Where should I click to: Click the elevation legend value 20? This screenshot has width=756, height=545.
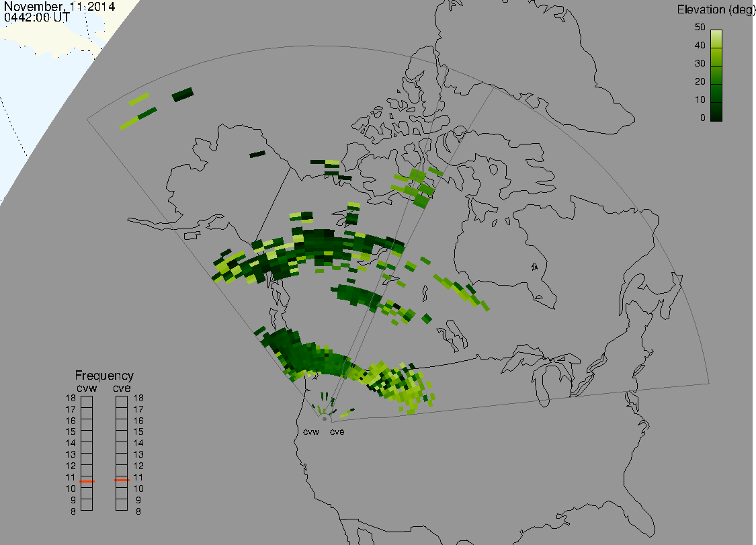point(700,81)
